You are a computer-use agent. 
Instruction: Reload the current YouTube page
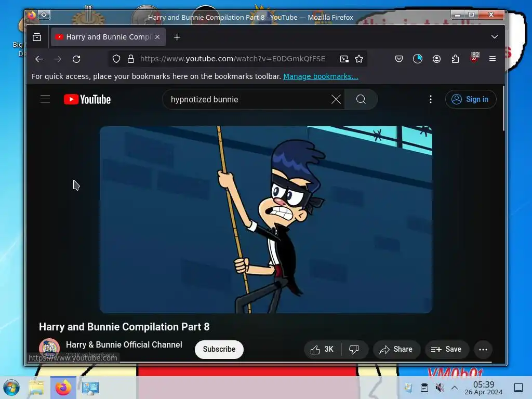(x=77, y=59)
